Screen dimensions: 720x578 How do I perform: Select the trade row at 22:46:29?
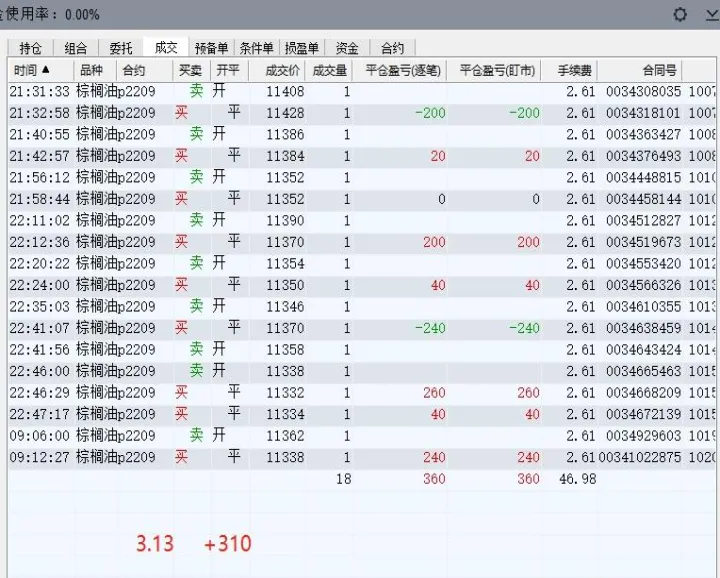pos(361,393)
